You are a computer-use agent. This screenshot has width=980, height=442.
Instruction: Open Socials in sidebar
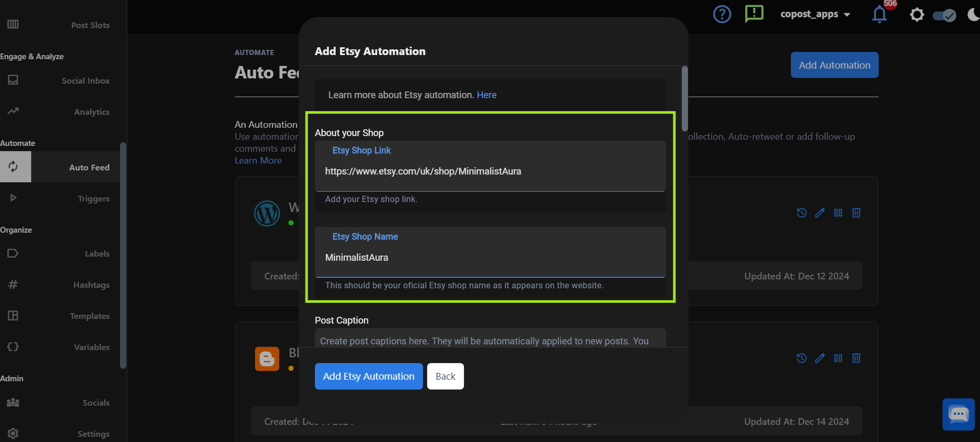96,403
